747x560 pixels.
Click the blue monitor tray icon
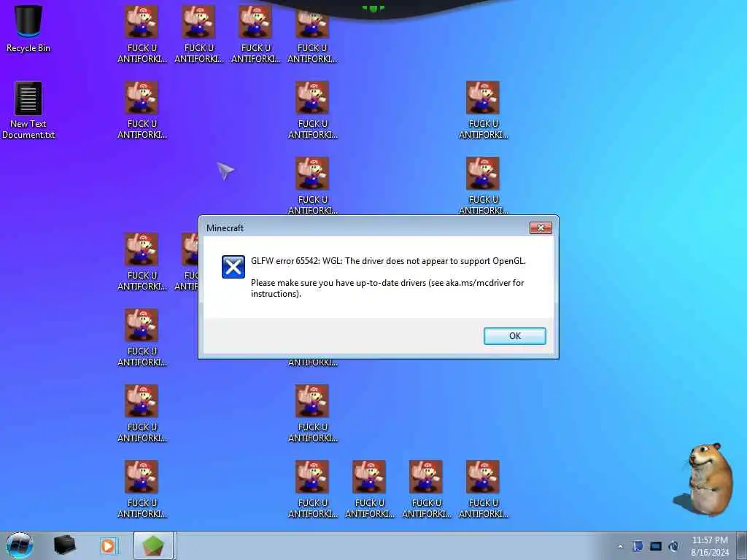[x=656, y=546]
